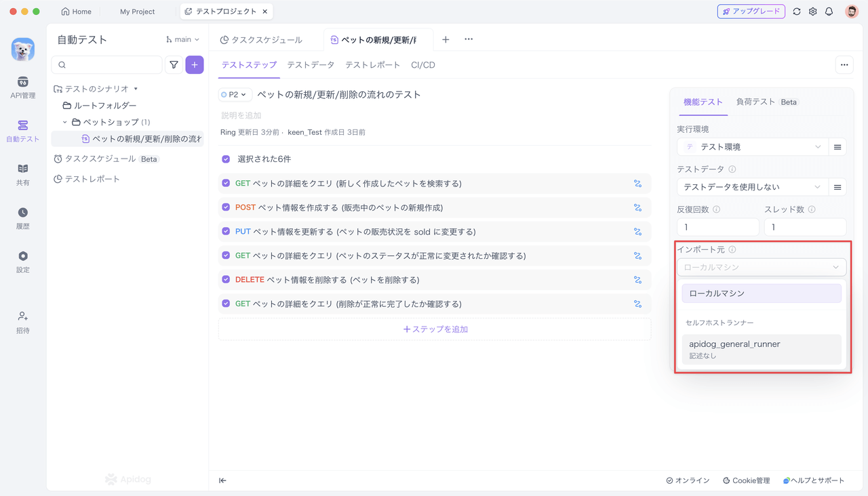Switch to 負荷テスト Beta tab

coord(768,102)
